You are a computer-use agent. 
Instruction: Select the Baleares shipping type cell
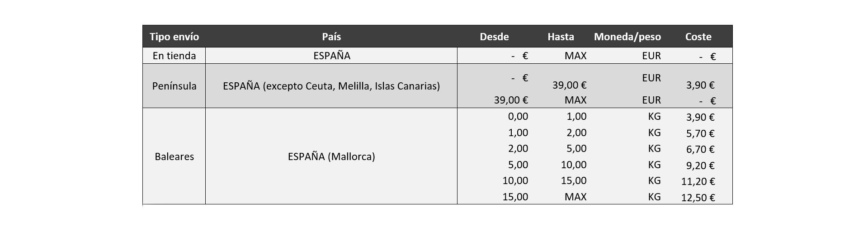(174, 156)
